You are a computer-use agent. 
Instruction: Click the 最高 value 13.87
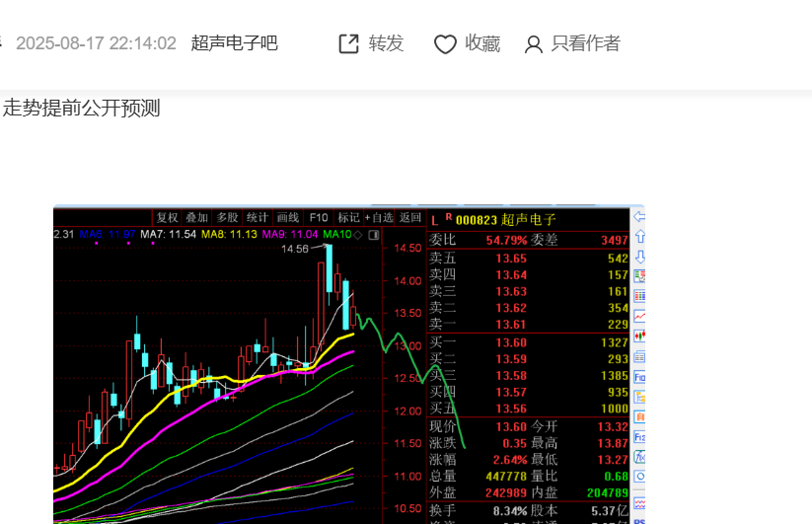click(613, 443)
